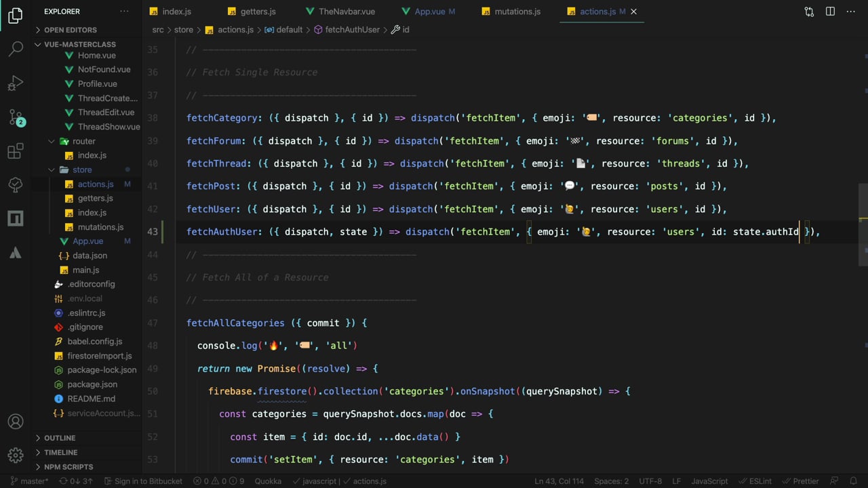Image resolution: width=868 pixels, height=488 pixels.
Task: Open the Search view icon
Action: (x=16, y=49)
